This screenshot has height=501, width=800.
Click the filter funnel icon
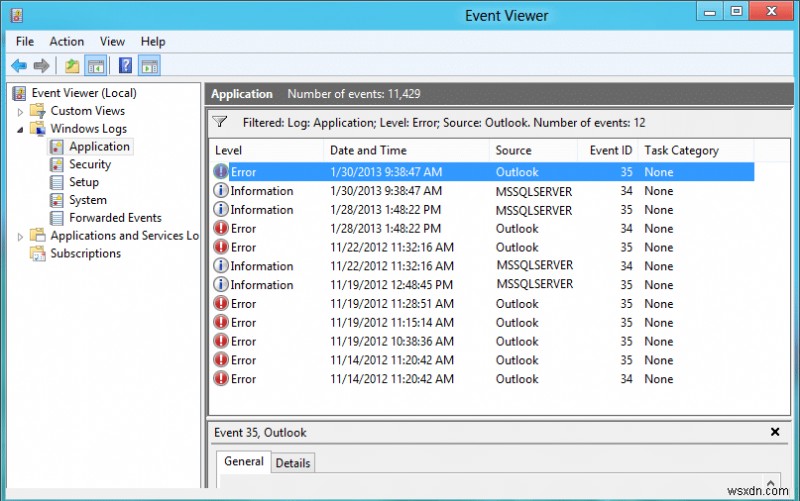point(220,122)
